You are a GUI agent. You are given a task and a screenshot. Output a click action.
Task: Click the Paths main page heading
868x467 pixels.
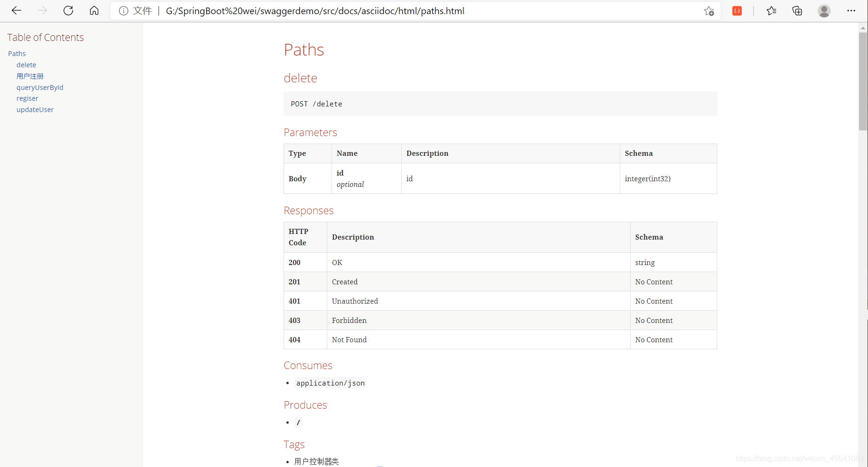(x=304, y=49)
